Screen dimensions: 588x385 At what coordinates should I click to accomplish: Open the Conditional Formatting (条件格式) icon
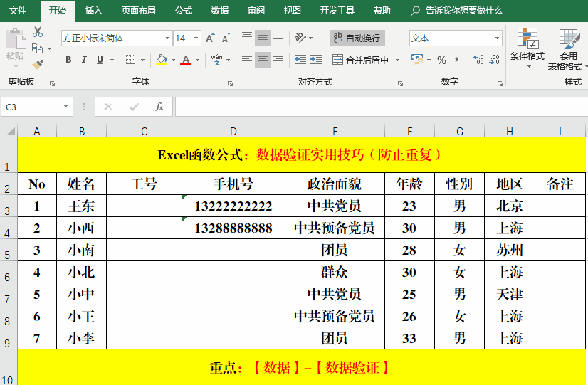click(x=527, y=46)
